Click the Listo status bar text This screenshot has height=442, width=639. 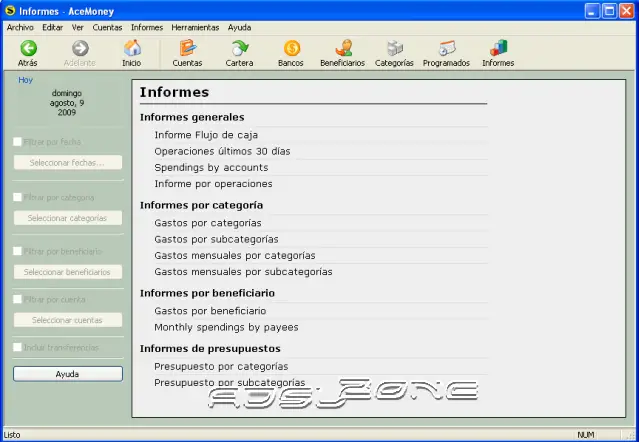click(12, 435)
